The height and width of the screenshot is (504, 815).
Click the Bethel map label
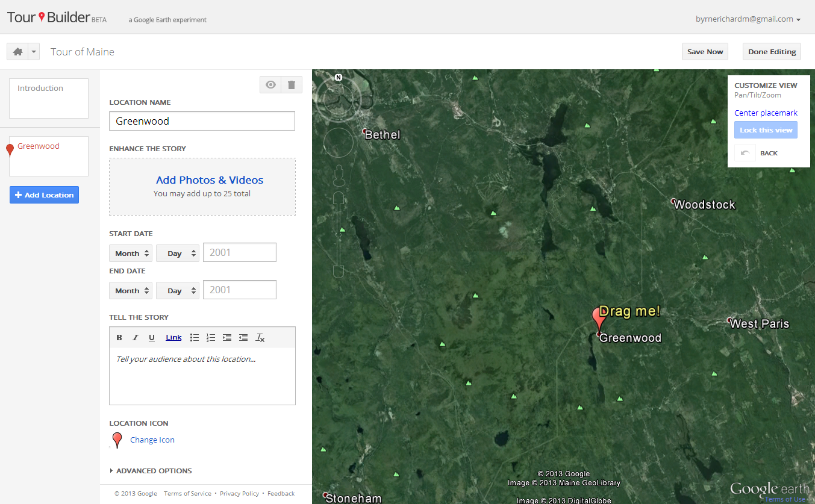(x=382, y=134)
